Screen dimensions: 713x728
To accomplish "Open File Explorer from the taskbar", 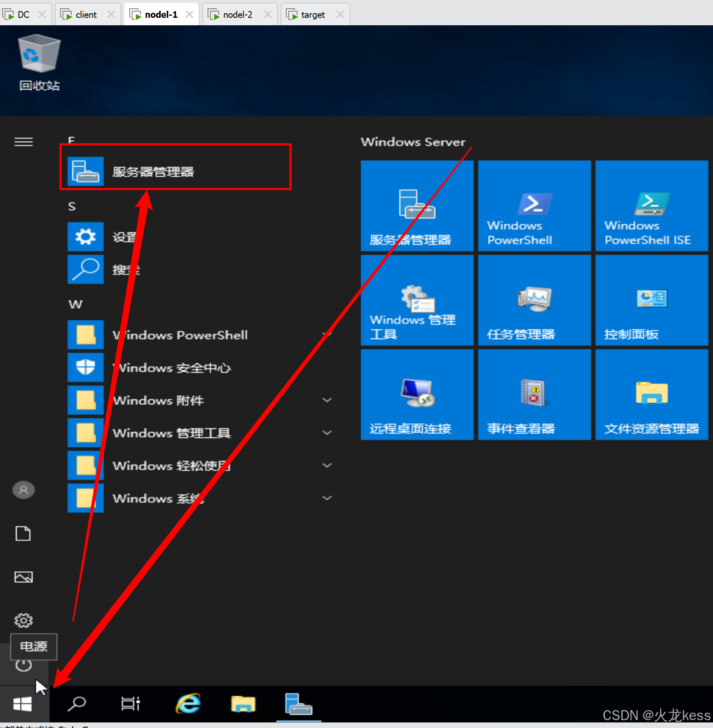I will [244, 704].
